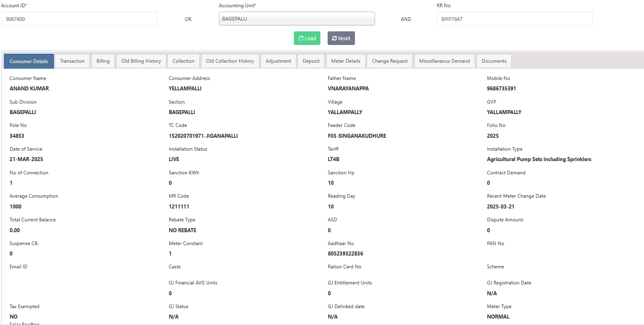Open Old Collection History tab

coord(230,61)
